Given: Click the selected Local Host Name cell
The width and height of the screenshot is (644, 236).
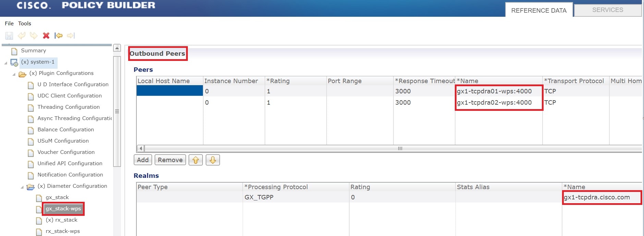Looking at the screenshot, I should pos(170,91).
